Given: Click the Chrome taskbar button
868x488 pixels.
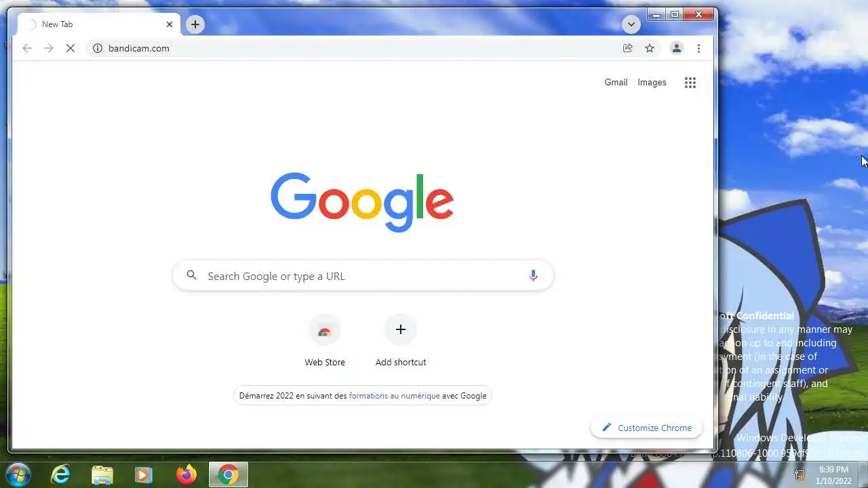Looking at the screenshot, I should pos(229,474).
